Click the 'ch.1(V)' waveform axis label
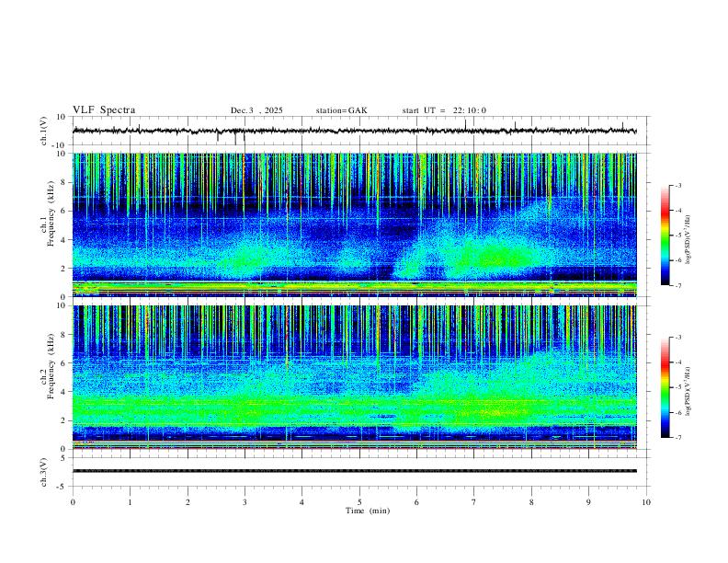The height and width of the screenshot is (563, 728). (44, 131)
